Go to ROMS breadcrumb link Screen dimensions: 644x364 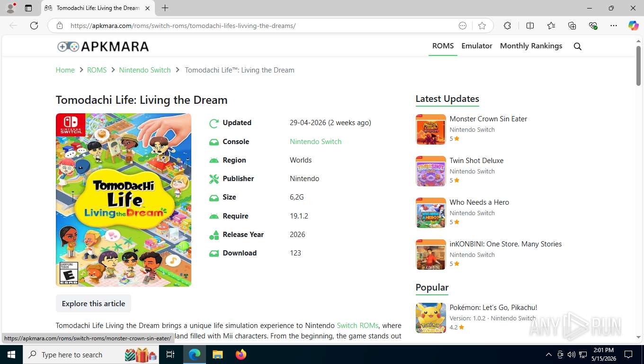pyautogui.click(x=97, y=70)
